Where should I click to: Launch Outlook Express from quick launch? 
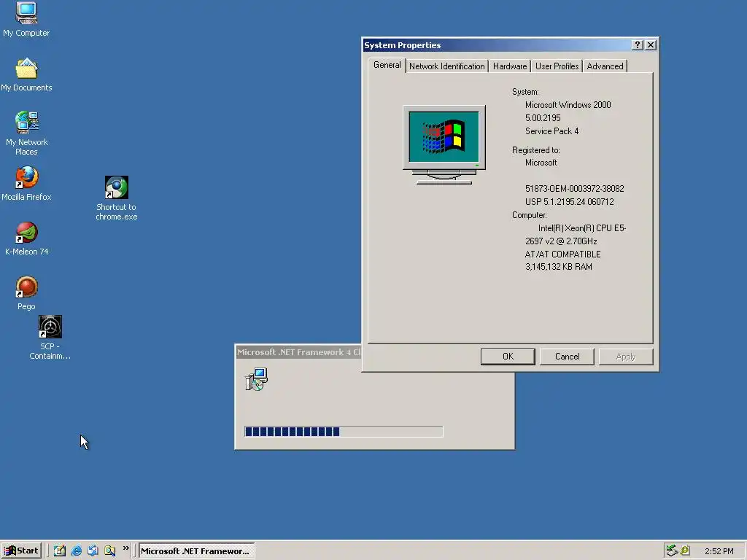coord(93,551)
